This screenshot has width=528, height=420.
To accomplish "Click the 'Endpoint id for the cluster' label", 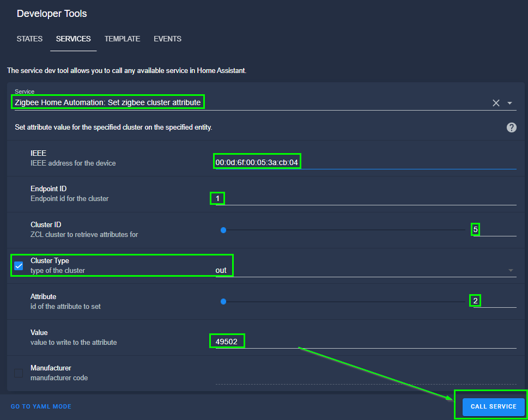I will click(70, 198).
